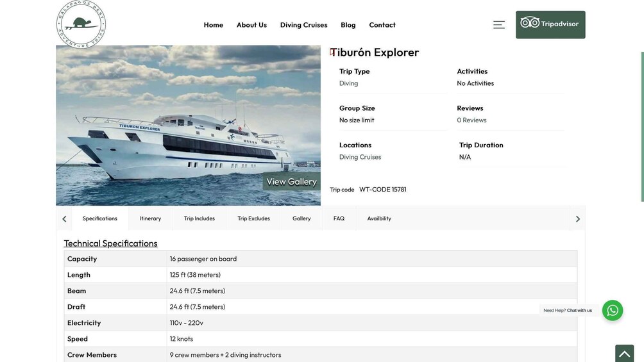
Task: Open Diving Cruises menu
Action: click(303, 25)
